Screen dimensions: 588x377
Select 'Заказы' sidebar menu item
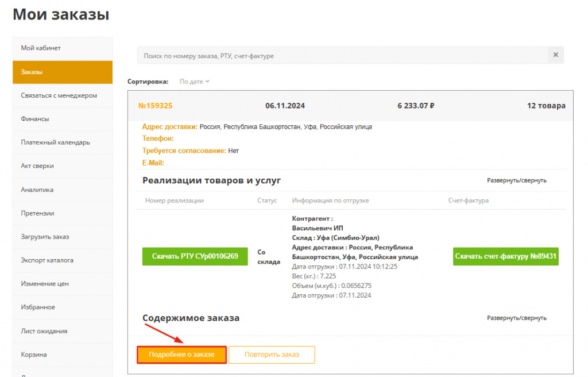coord(32,72)
